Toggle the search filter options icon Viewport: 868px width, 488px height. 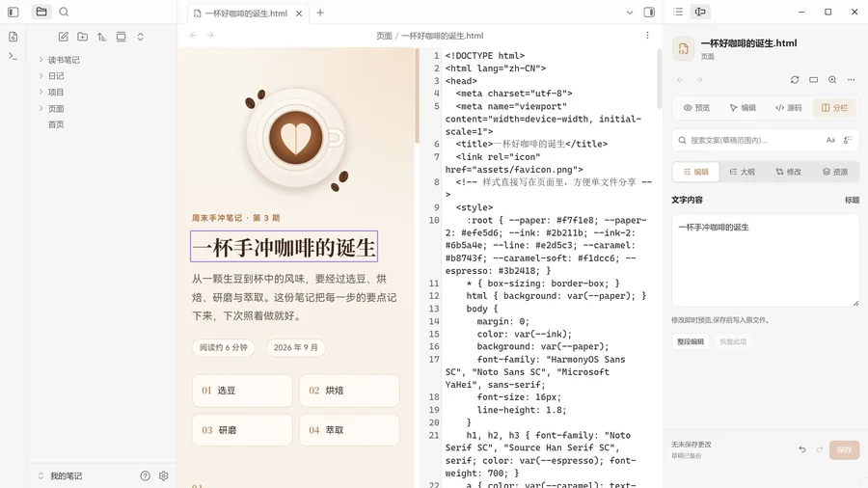(x=848, y=140)
